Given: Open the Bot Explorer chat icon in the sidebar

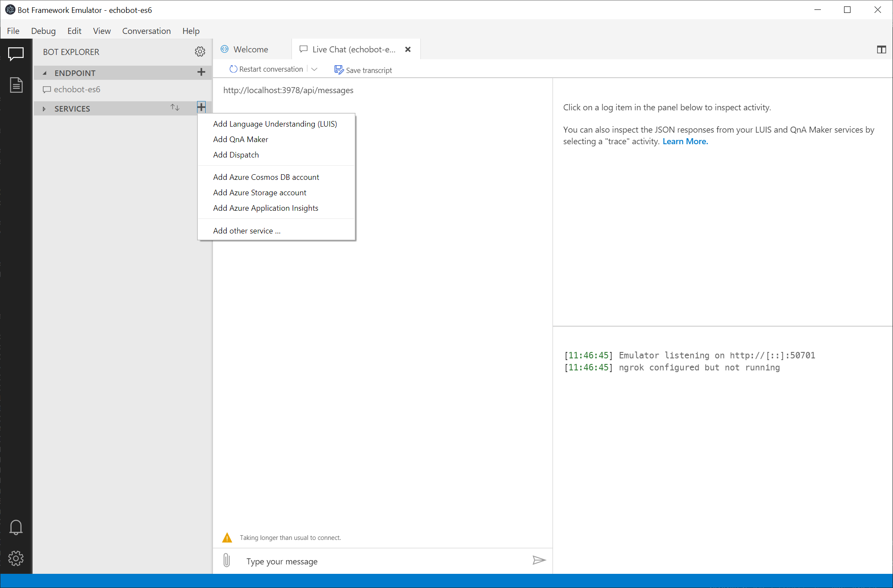Looking at the screenshot, I should click(x=16, y=54).
